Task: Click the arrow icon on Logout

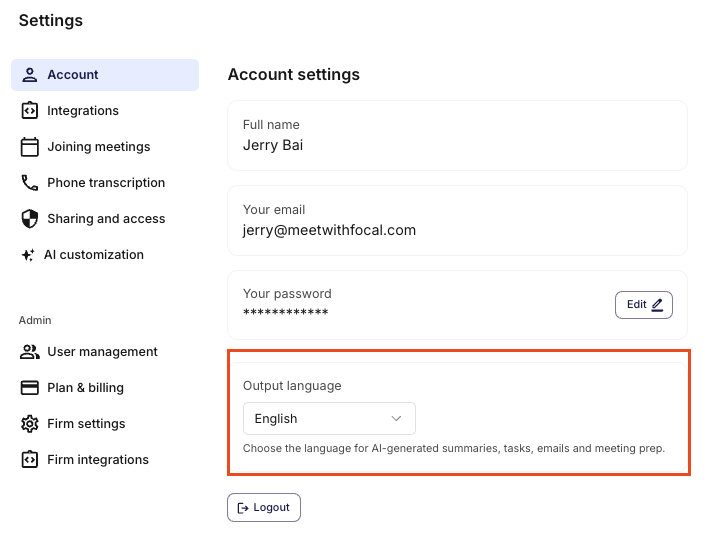Action: tap(242, 508)
